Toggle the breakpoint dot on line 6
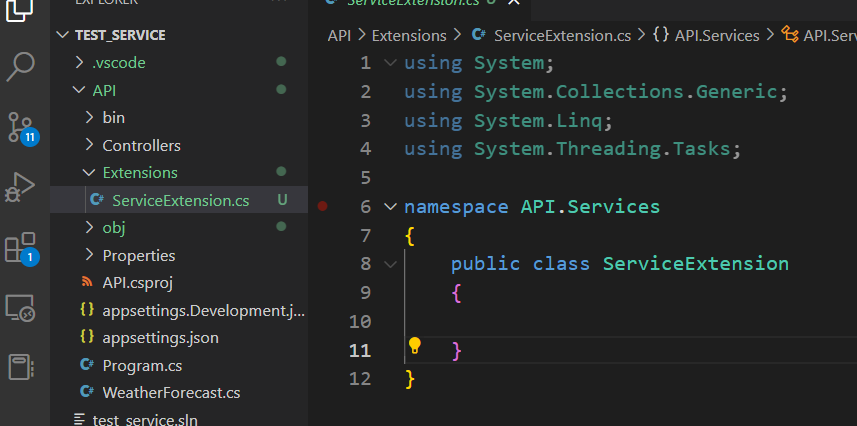The image size is (857, 426). [x=322, y=206]
